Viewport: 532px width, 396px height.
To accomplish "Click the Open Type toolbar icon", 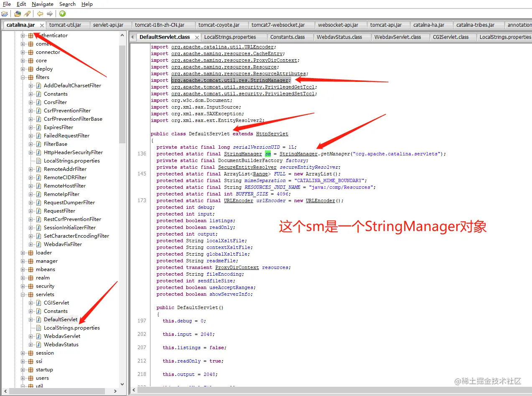I will pos(18,14).
